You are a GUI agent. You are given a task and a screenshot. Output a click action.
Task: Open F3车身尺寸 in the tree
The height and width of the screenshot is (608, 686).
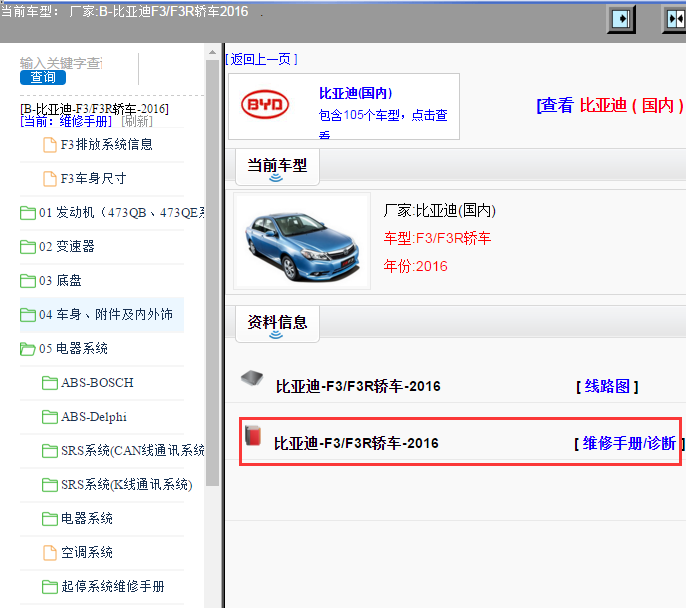(93, 178)
